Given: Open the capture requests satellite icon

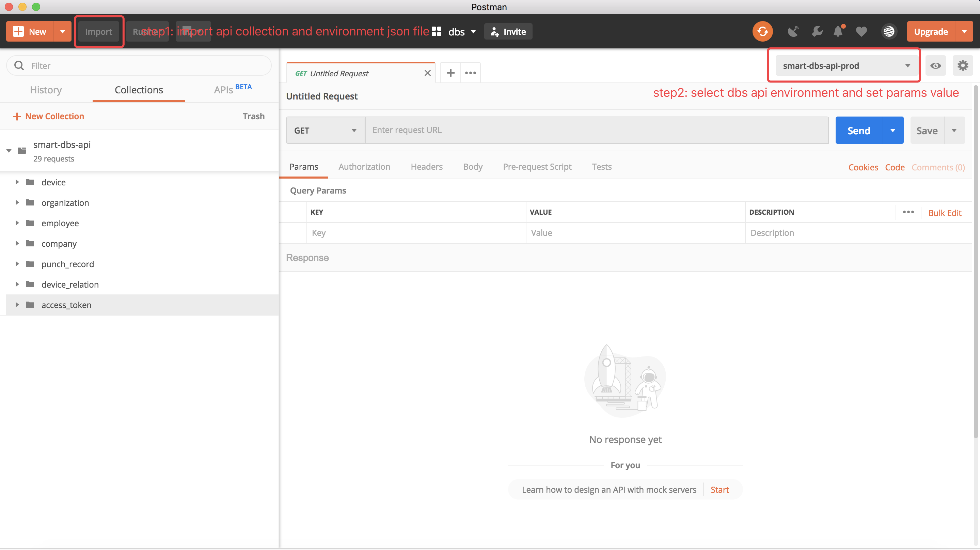Looking at the screenshot, I should coord(793,31).
